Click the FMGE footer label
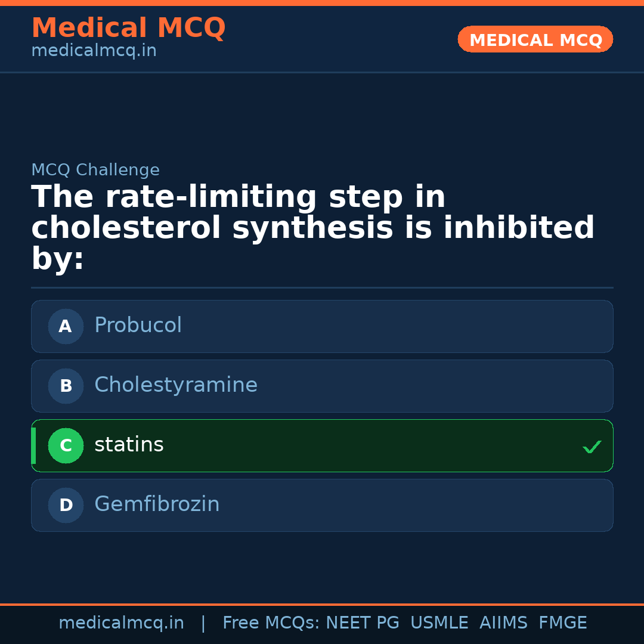 coord(562,623)
